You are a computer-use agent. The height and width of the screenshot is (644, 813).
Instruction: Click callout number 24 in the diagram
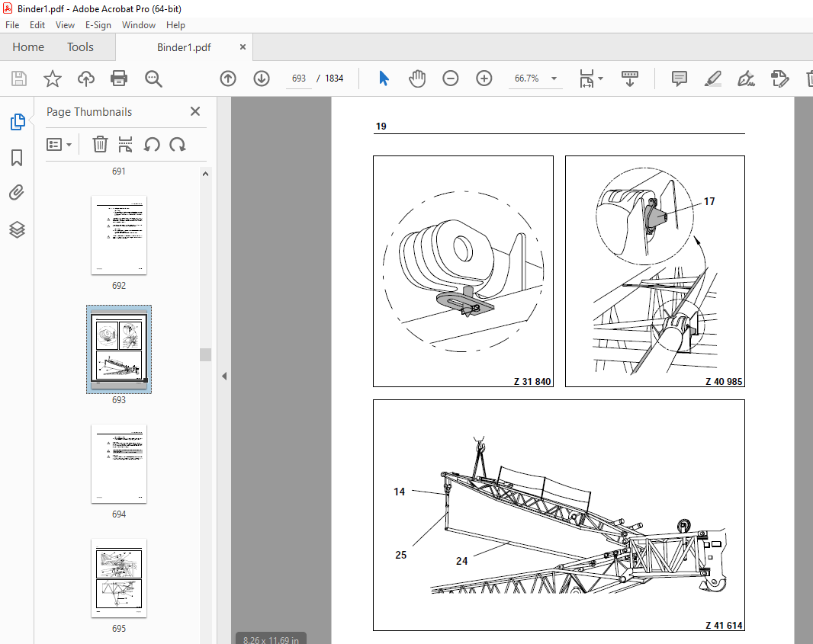point(462,561)
